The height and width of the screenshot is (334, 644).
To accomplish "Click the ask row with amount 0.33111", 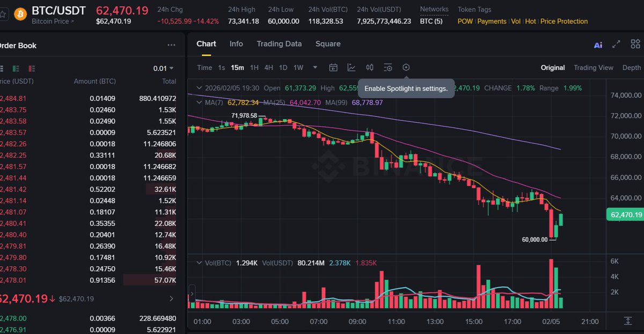I will [x=88, y=155].
